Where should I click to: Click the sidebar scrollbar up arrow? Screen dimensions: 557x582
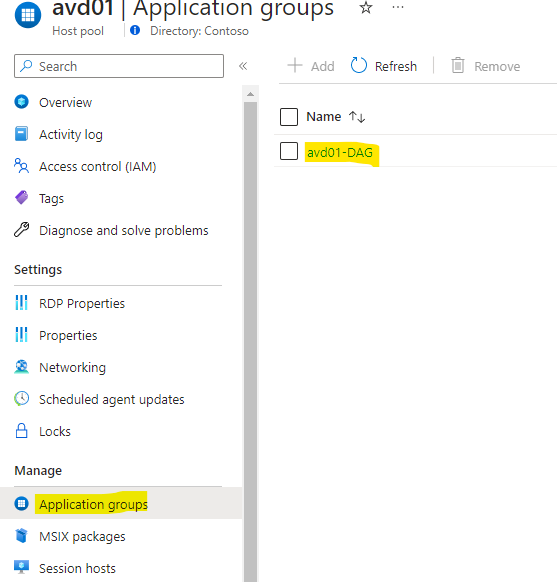(250, 94)
